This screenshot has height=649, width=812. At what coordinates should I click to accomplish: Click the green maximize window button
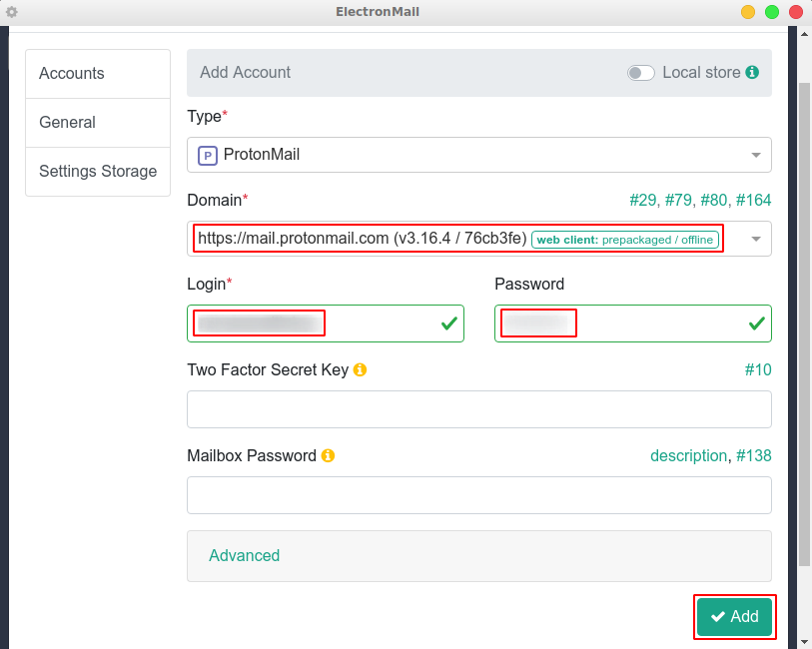click(772, 12)
